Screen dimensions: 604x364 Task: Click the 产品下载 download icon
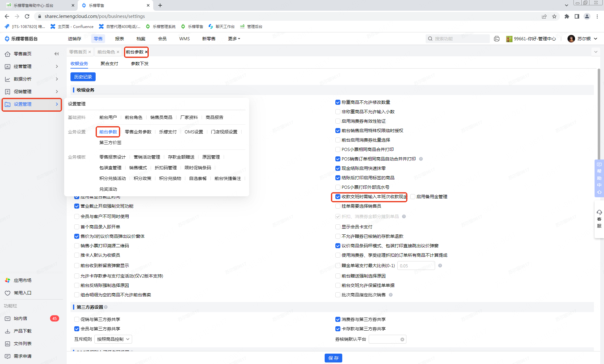tap(8, 331)
